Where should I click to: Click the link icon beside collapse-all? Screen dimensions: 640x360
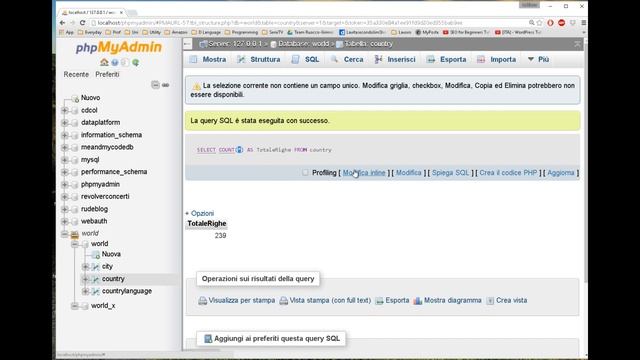click(x=165, y=85)
